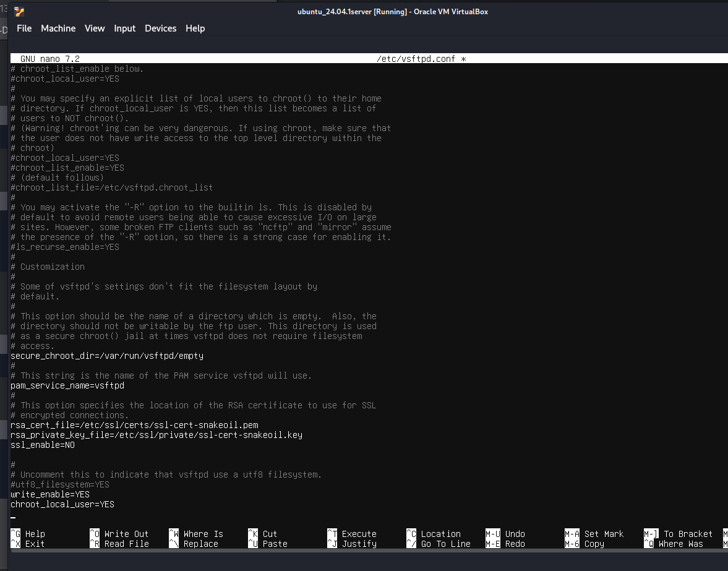Image resolution: width=728 pixels, height=571 pixels.
Task: Click the ^U Paste shortcut
Action: click(268, 544)
